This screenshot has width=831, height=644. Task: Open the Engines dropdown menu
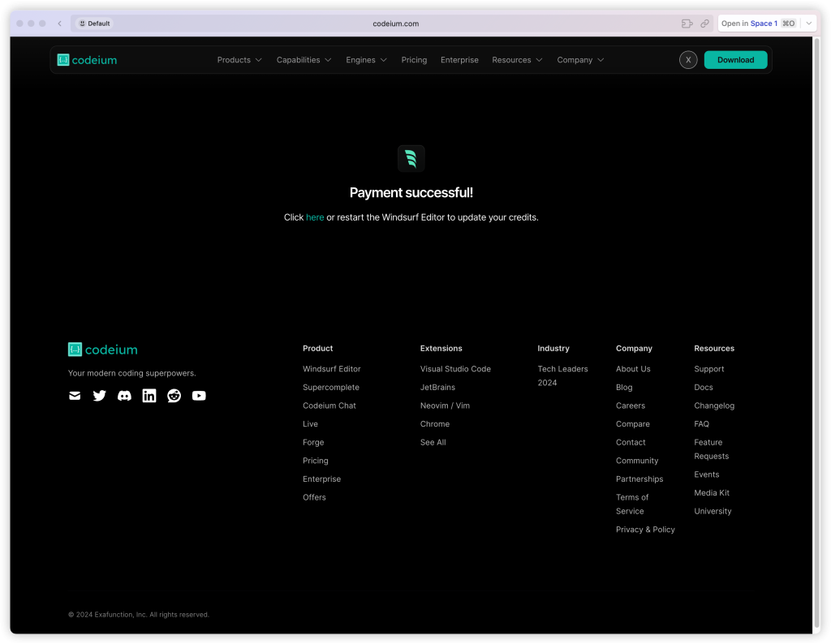(x=366, y=60)
